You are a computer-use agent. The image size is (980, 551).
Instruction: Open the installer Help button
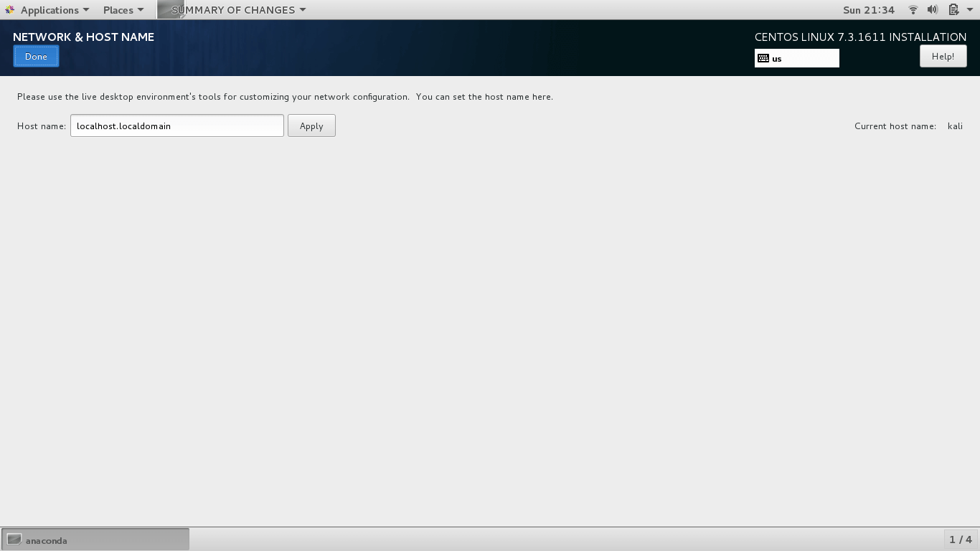tap(943, 56)
